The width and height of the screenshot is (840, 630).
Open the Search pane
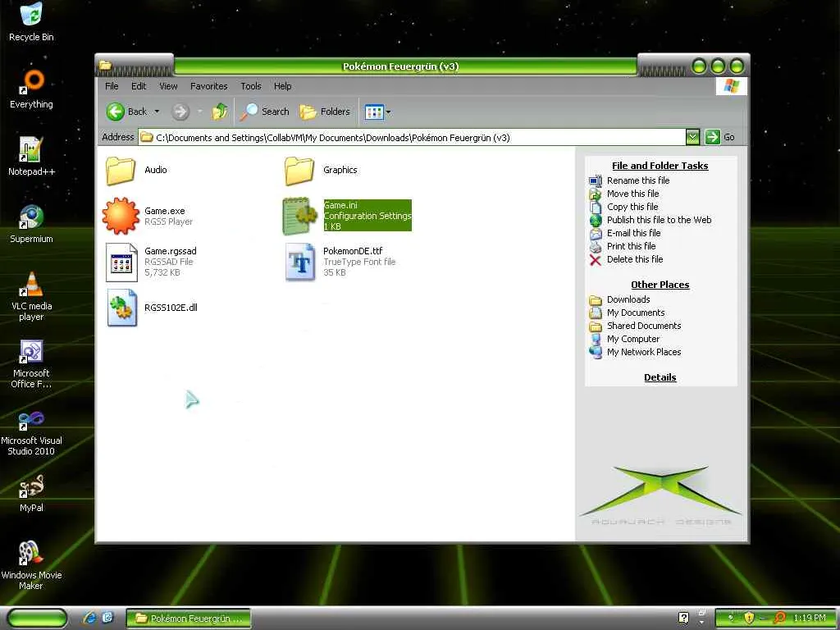(x=264, y=112)
